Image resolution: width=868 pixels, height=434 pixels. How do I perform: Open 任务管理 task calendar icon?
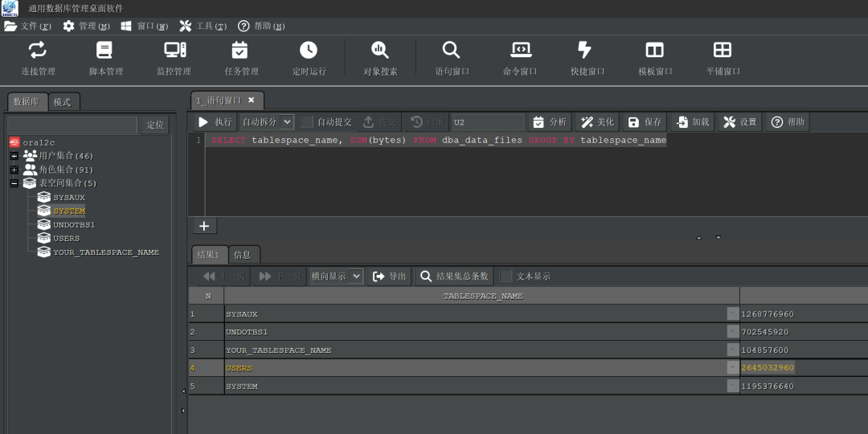(x=240, y=51)
